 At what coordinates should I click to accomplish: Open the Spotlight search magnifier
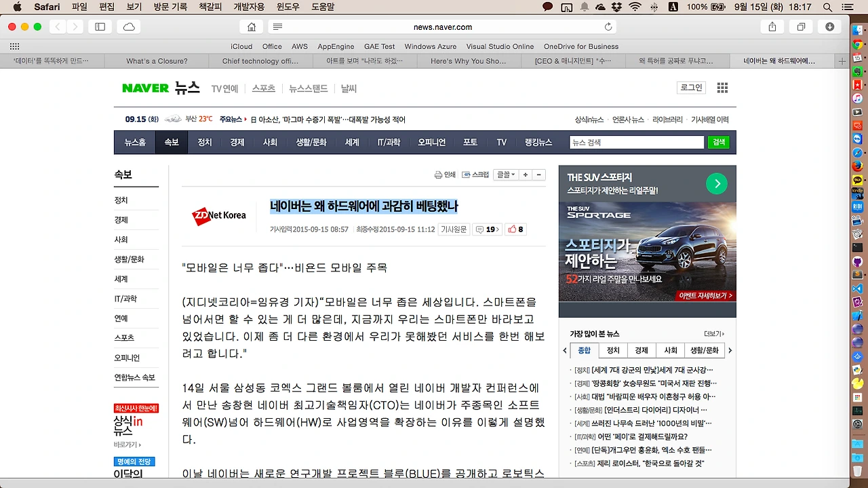tap(827, 7)
